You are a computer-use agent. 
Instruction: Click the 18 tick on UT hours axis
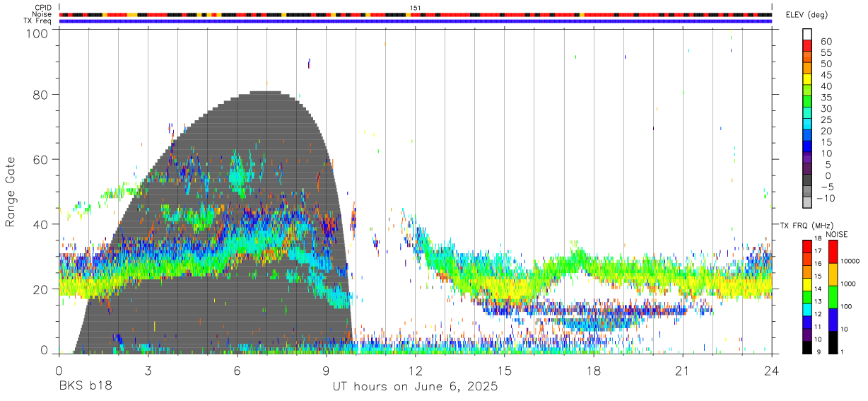(x=594, y=371)
